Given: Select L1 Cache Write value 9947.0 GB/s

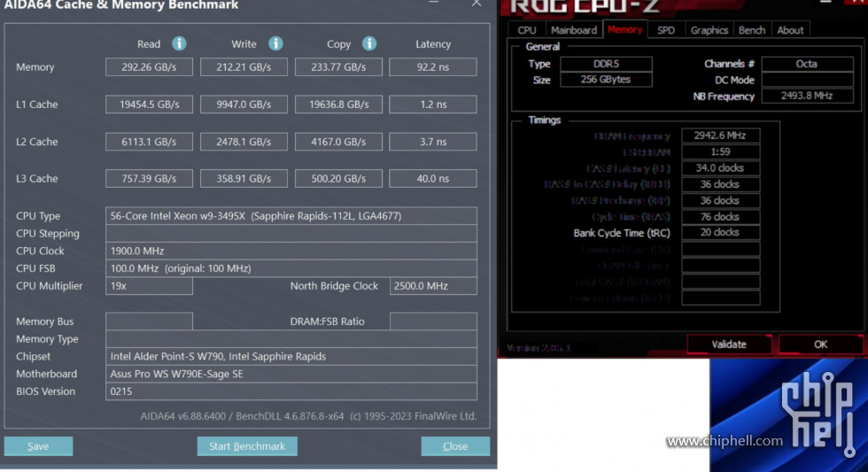Looking at the screenshot, I should pyautogui.click(x=244, y=104).
